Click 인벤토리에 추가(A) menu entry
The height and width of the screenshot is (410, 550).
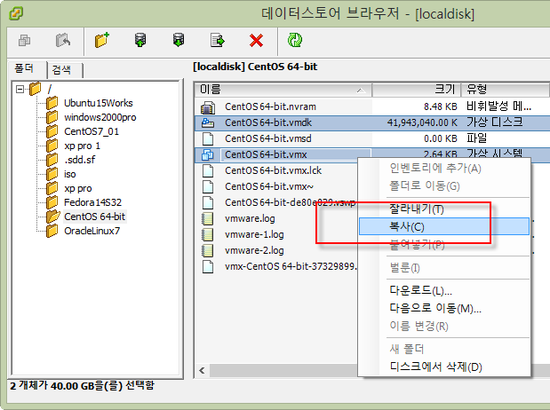tap(444, 168)
